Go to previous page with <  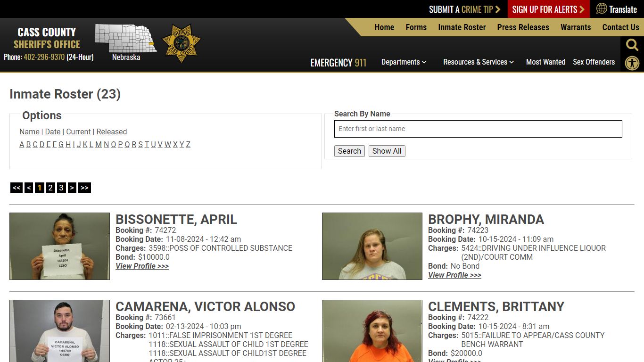click(29, 188)
